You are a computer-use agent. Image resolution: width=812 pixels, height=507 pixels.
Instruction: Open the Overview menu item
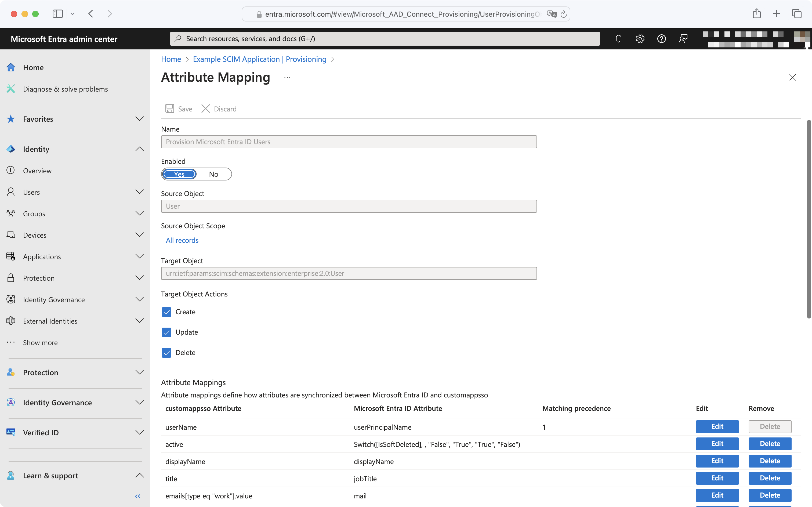pyautogui.click(x=37, y=171)
